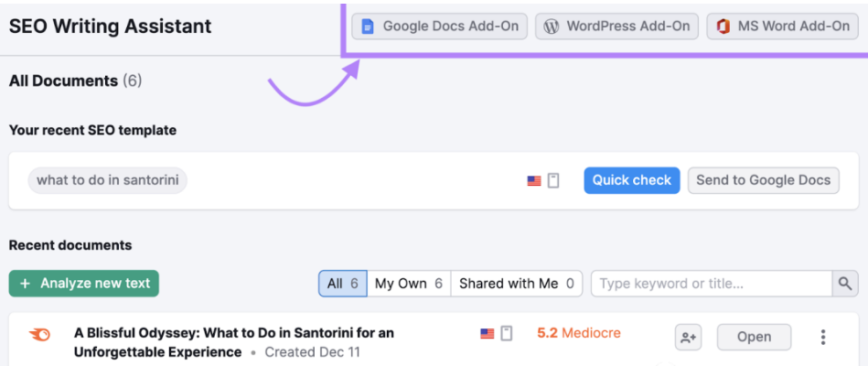Click the MS Office logo icon
The image size is (868, 366).
723,27
